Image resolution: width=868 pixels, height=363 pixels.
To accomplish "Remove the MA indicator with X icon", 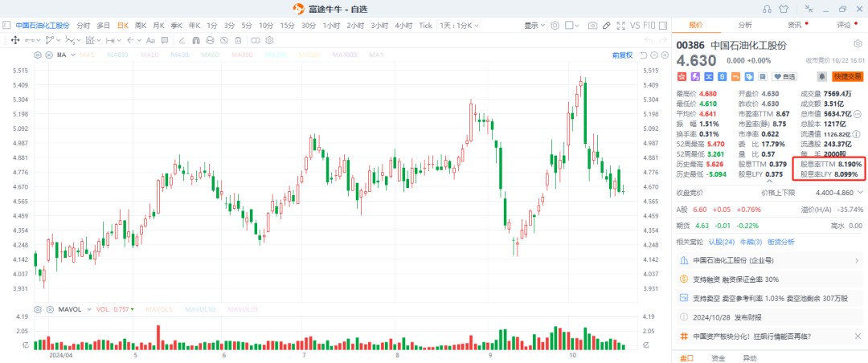I will [x=49, y=55].
